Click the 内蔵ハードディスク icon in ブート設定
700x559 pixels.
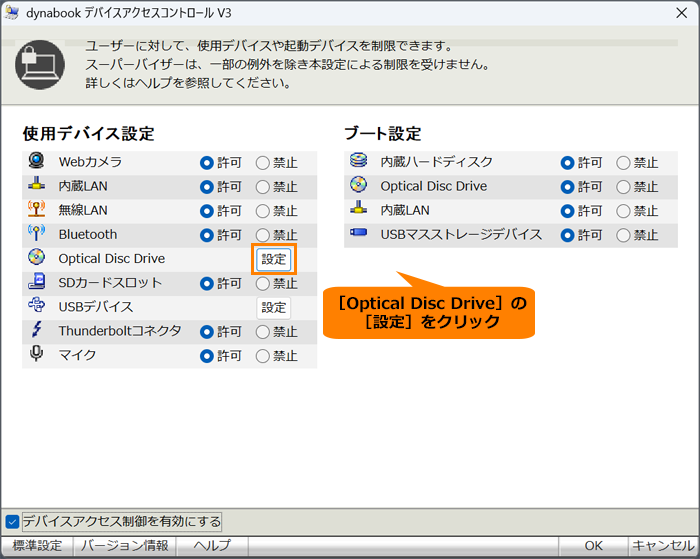[x=358, y=160]
